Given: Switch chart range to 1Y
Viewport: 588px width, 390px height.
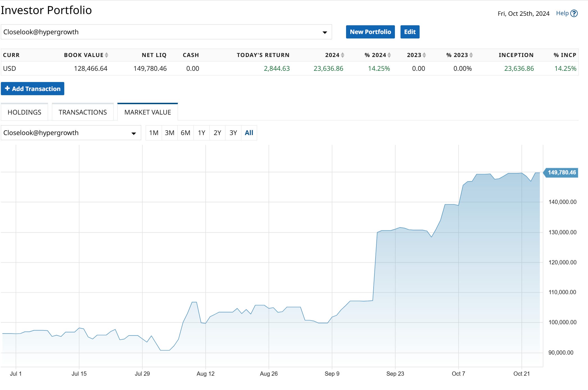Looking at the screenshot, I should [x=202, y=133].
